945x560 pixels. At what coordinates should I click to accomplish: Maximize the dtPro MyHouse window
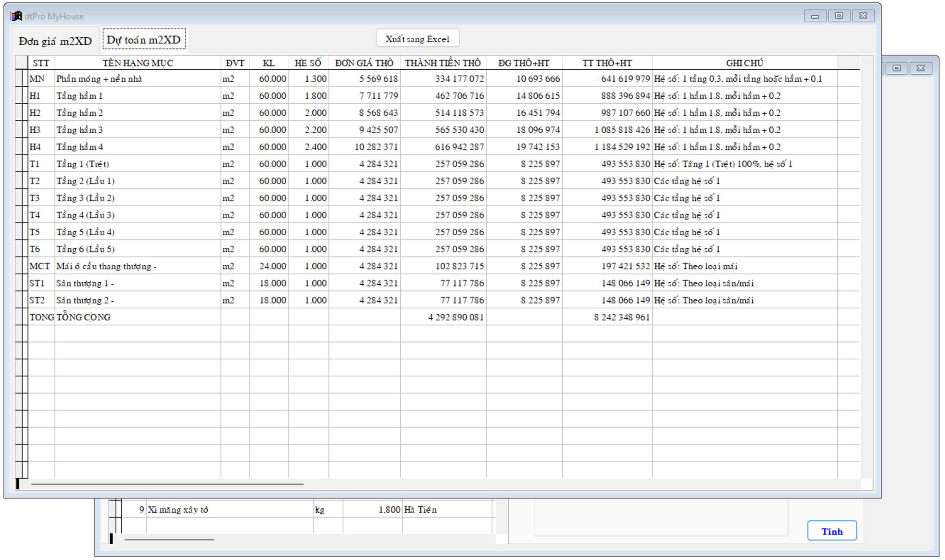pyautogui.click(x=839, y=16)
